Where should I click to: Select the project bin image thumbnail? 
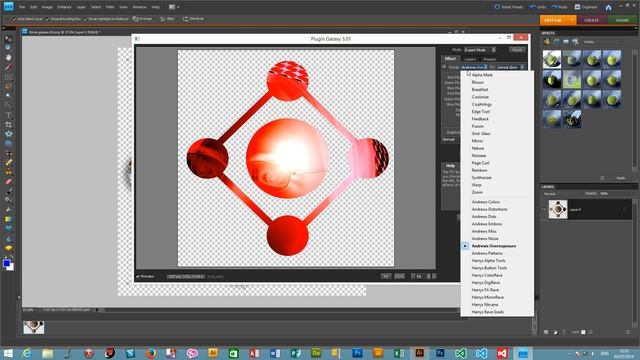coord(33,327)
